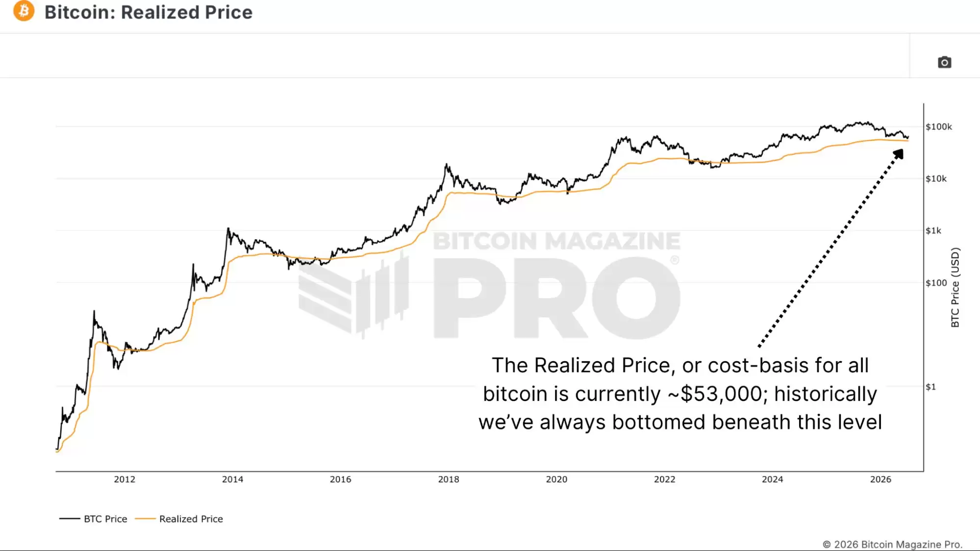This screenshot has height=551, width=980.
Task: Select the 2012 x-axis label
Action: coord(125,479)
